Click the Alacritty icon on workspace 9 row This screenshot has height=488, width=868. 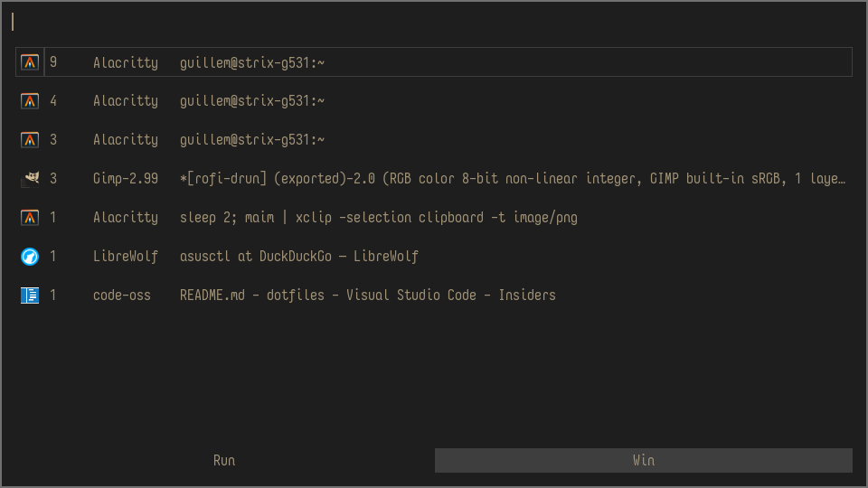(x=30, y=62)
